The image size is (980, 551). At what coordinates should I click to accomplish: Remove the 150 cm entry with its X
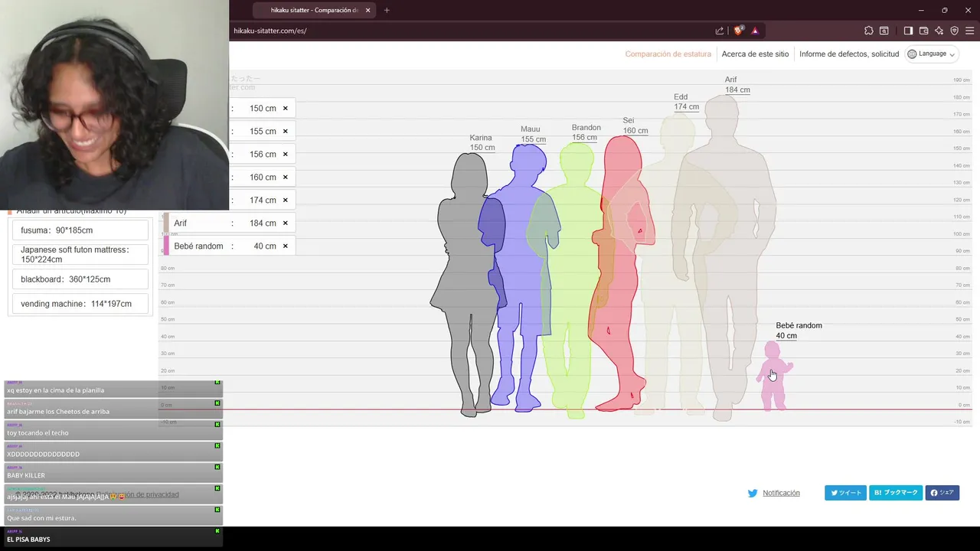286,108
